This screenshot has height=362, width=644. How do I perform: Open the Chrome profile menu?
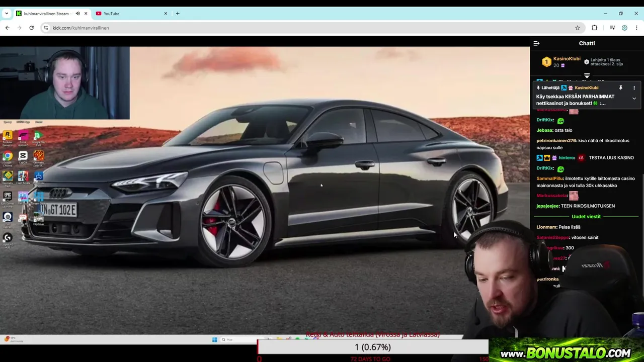click(624, 28)
